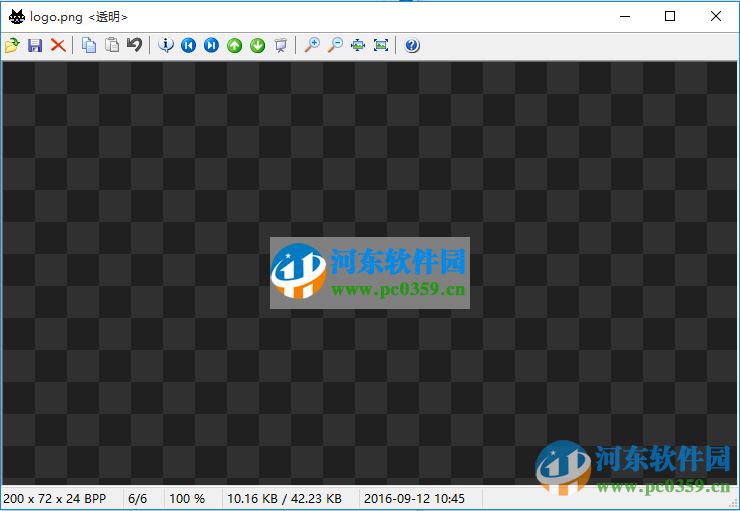
Task: Click the '100 %' zoom level in the status bar
Action: [187, 498]
